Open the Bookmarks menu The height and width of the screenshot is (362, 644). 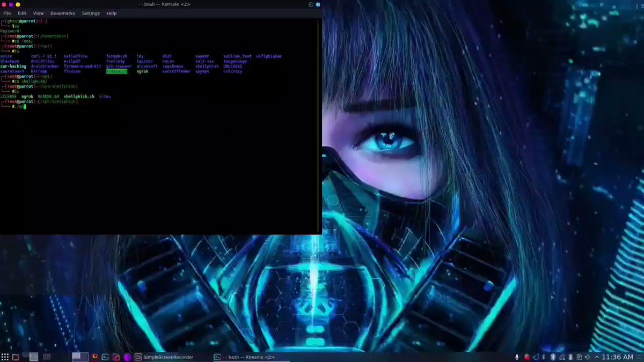pyautogui.click(x=63, y=13)
